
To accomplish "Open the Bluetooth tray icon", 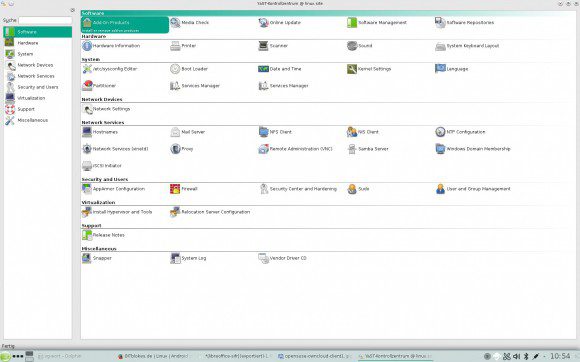I will [x=526, y=356].
